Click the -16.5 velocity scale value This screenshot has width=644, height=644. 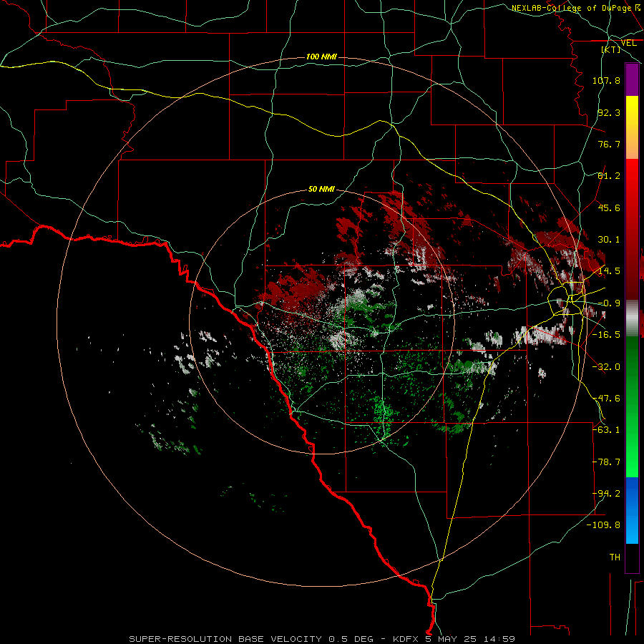coord(606,335)
